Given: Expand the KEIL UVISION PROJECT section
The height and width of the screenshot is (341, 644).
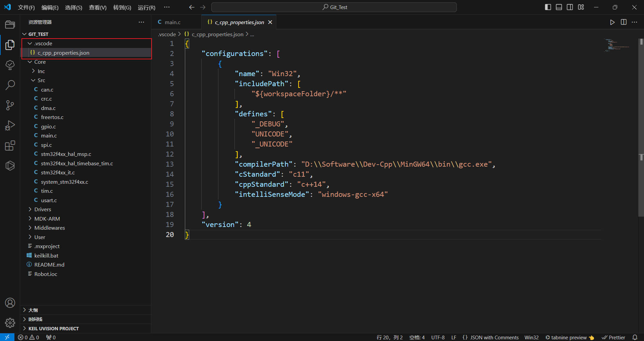Looking at the screenshot, I should 53,329.
